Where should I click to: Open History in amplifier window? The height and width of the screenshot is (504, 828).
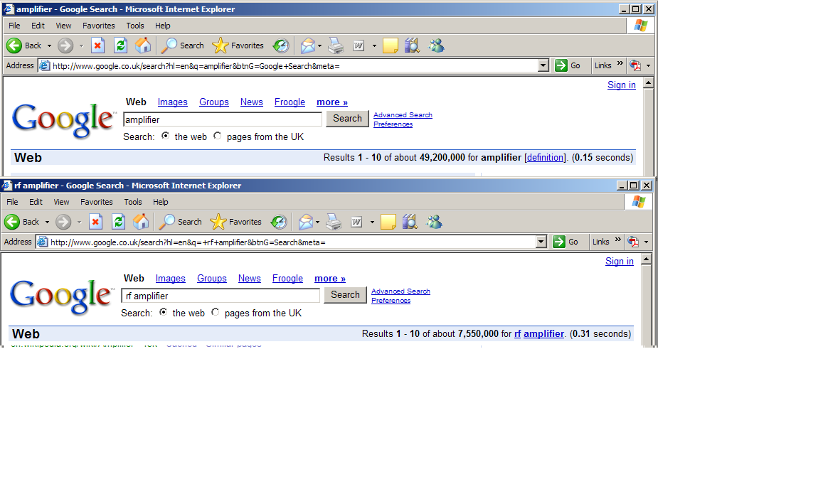coord(281,46)
